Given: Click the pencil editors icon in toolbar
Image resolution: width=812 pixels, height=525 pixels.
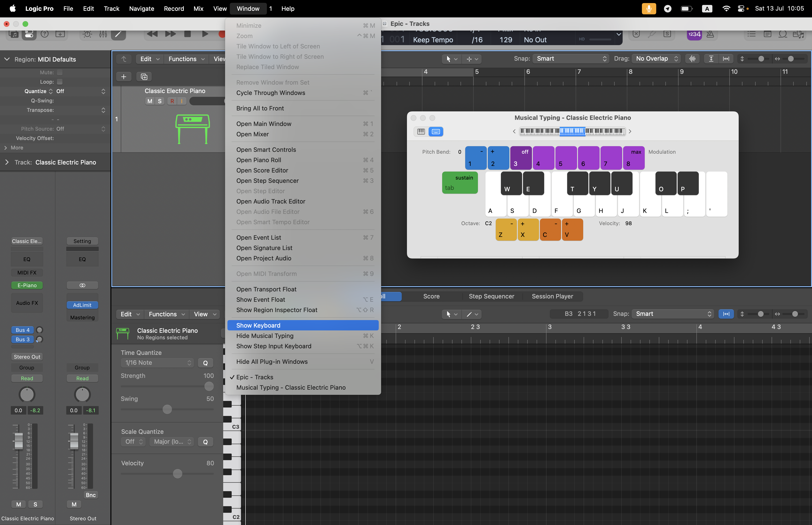Looking at the screenshot, I should (118, 34).
